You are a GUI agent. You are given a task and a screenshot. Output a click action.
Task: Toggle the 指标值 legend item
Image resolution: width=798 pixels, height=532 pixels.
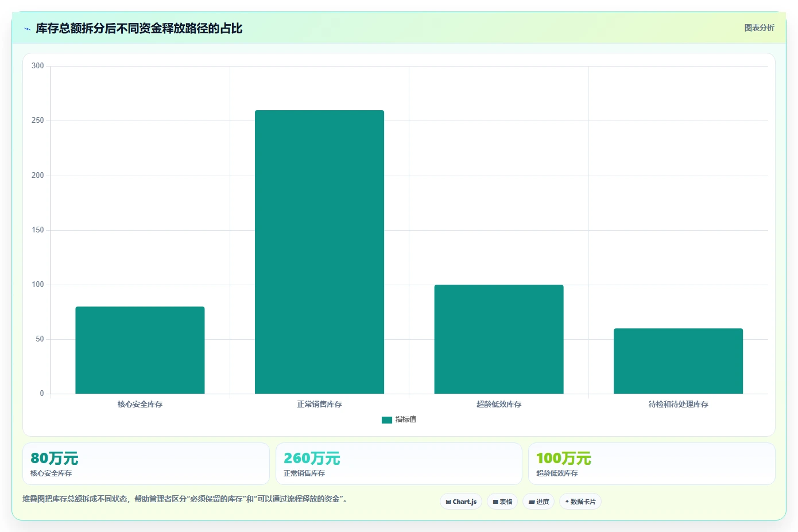(x=399, y=420)
